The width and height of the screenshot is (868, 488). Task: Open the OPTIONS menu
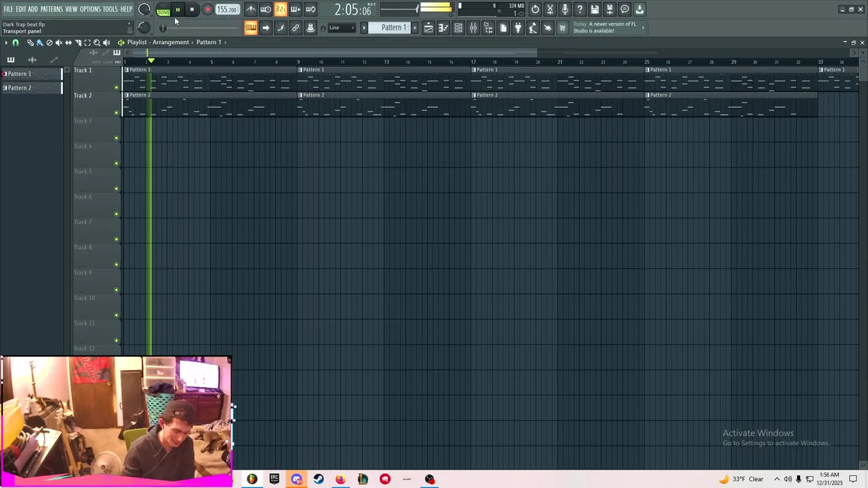90,9
